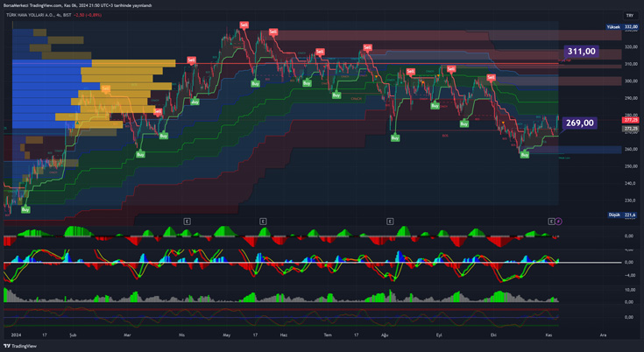Click the purple 311,00 target label
Viewport: 644px width, 352px height.
(581, 52)
